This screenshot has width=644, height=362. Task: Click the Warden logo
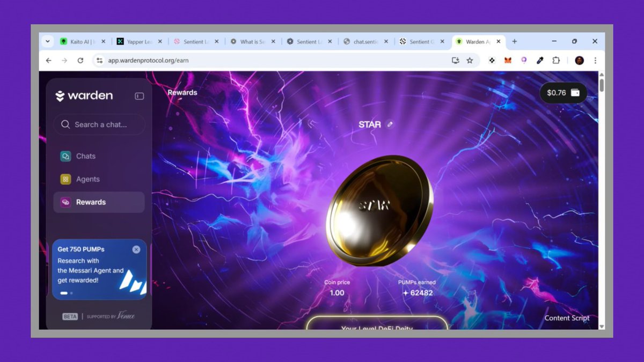[84, 96]
